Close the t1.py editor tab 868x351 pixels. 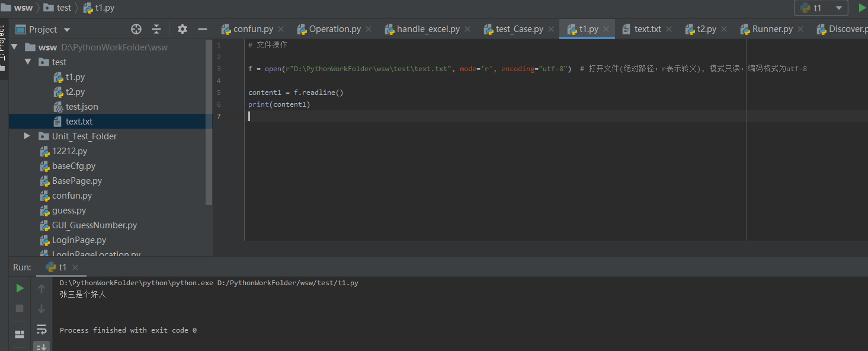click(x=606, y=29)
